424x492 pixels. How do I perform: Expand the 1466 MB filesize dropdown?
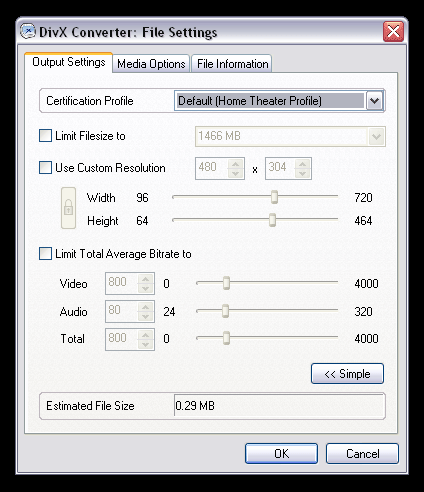tap(377, 136)
